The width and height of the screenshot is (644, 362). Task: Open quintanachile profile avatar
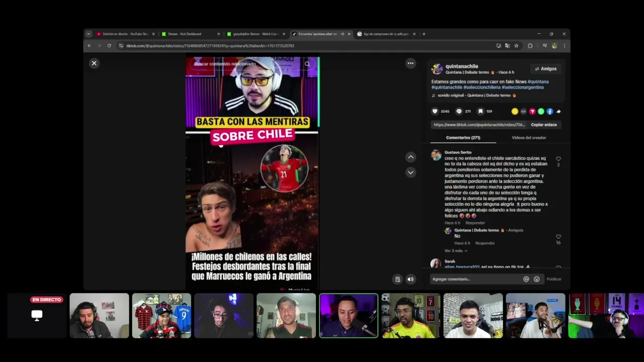point(437,69)
